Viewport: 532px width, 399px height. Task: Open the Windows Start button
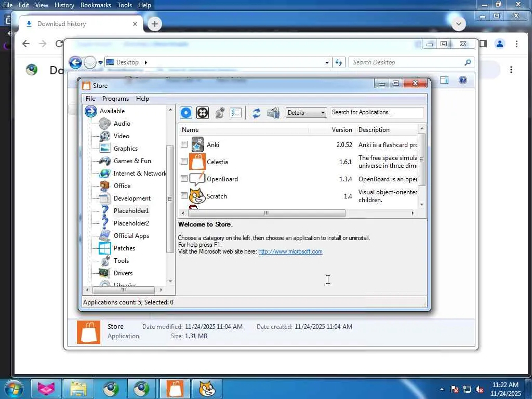14,389
